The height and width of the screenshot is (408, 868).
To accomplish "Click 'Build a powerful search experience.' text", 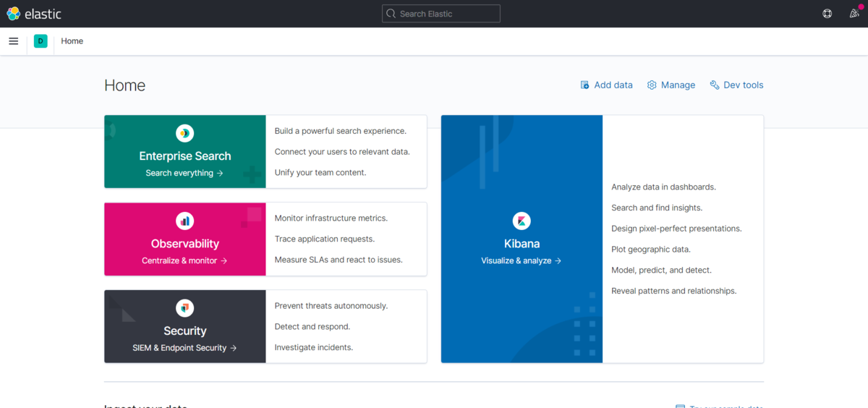I will tap(341, 131).
